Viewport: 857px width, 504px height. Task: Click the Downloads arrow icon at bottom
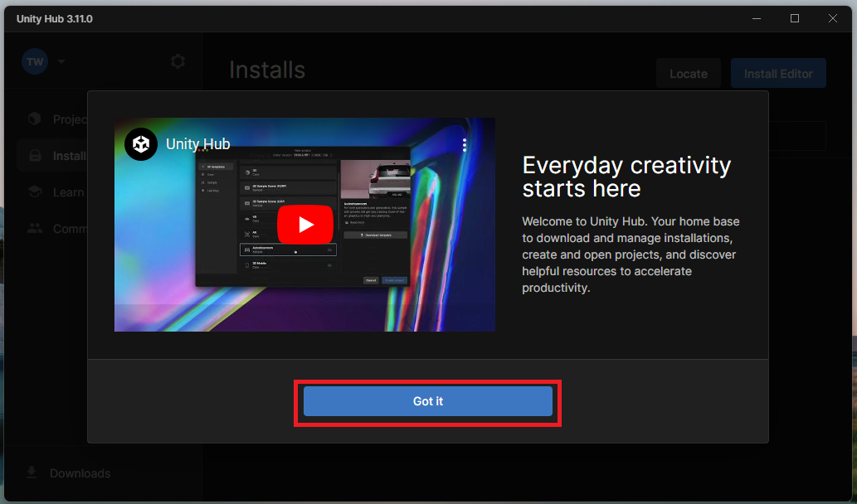pyautogui.click(x=32, y=472)
